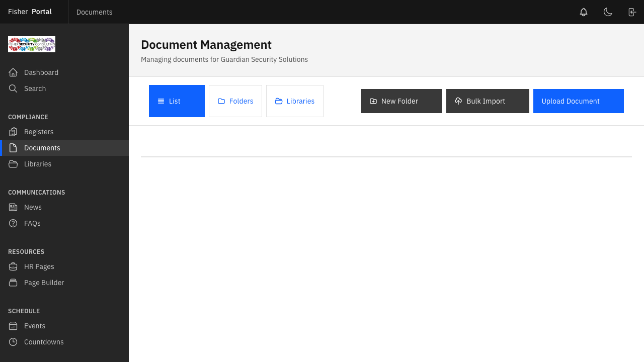
Task: Click the New Folder button
Action: pos(401,101)
